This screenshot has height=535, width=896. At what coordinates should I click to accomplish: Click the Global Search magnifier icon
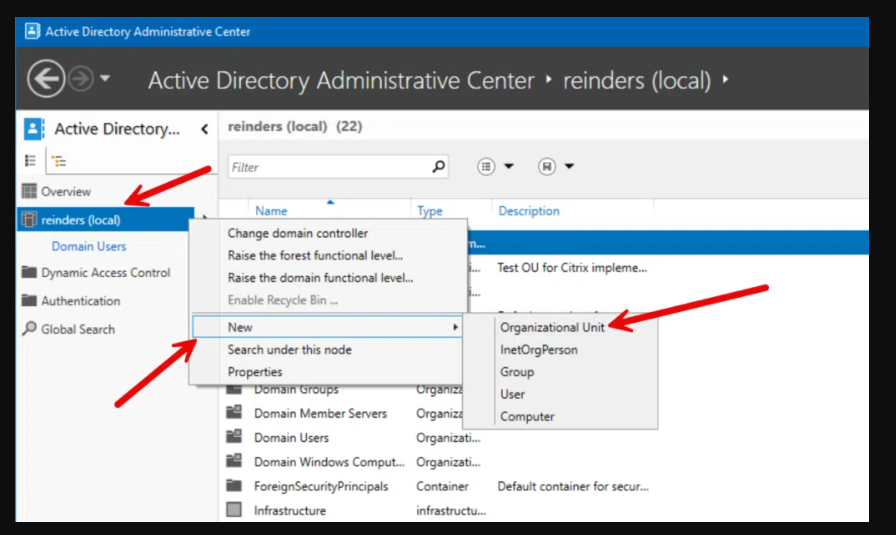[29, 329]
